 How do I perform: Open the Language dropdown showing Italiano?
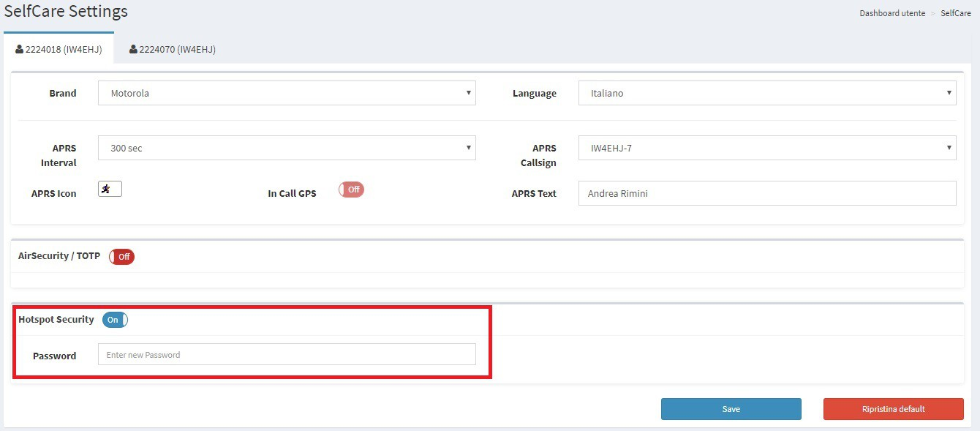[x=767, y=93]
